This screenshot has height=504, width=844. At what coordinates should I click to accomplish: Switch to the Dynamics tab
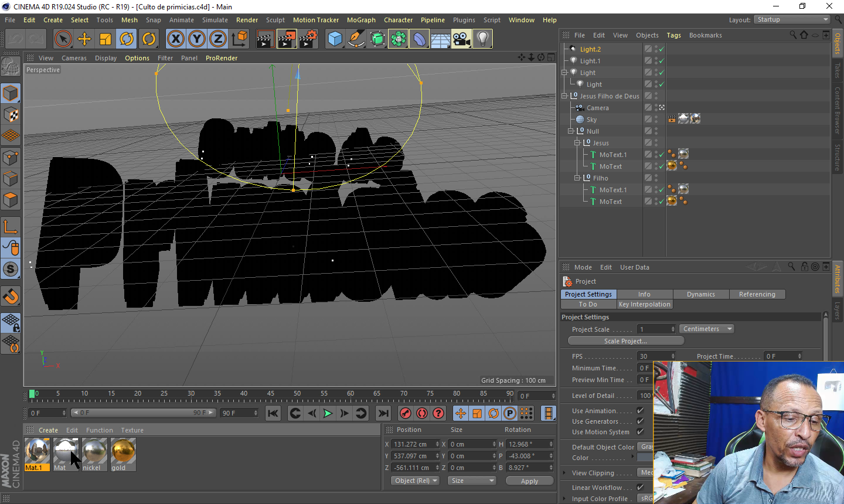[x=701, y=294]
